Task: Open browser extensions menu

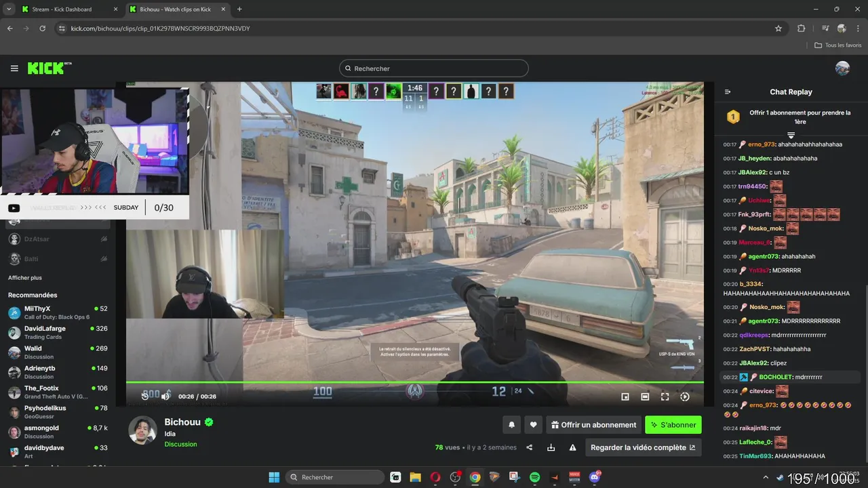Action: coord(802,28)
